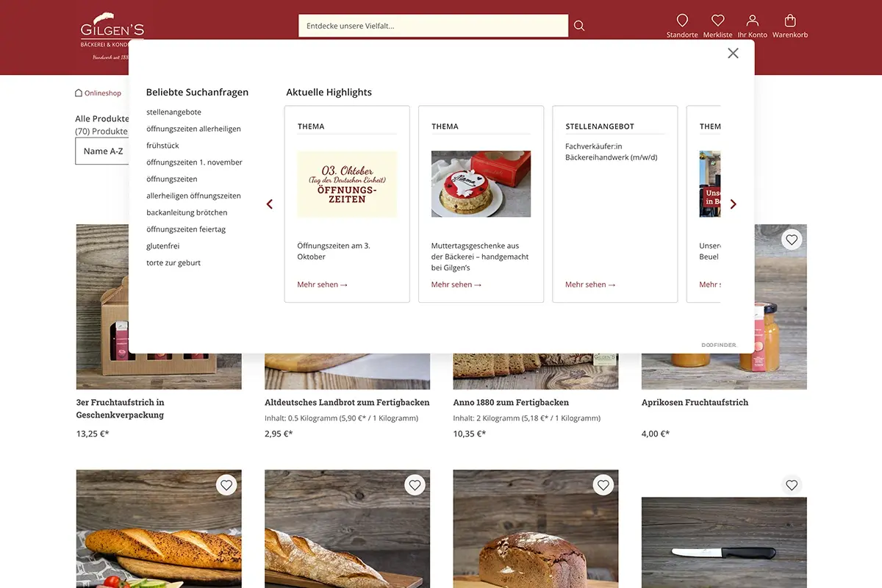Go back in carousel with left chevron
The width and height of the screenshot is (882, 588).
[269, 204]
